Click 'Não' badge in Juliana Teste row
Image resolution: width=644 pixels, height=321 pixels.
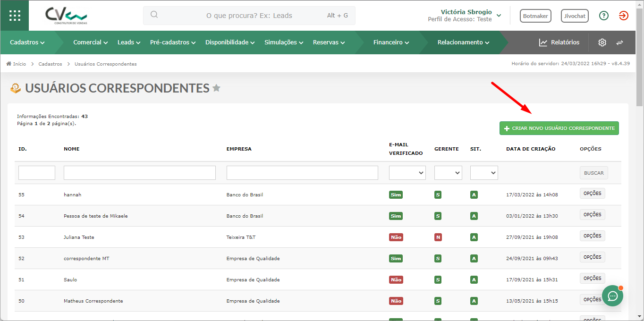click(396, 237)
